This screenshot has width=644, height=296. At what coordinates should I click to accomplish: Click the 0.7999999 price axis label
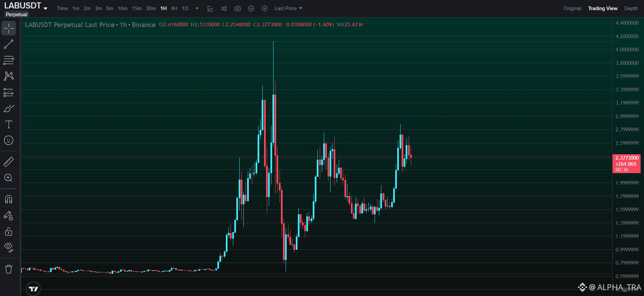[x=627, y=263]
